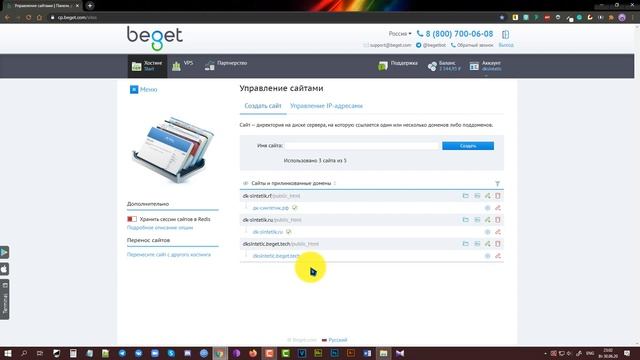Open the dk-sintetik.ru domain link

click(267, 232)
